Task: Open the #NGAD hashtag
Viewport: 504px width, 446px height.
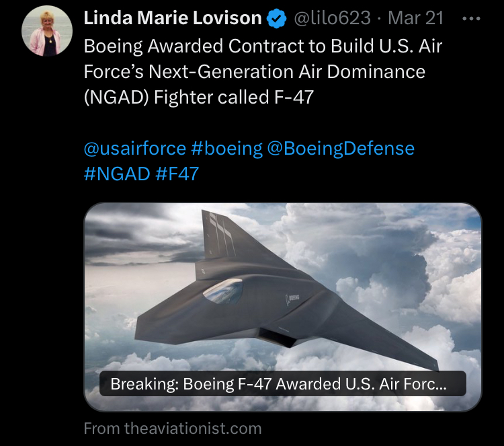Action: [116, 173]
